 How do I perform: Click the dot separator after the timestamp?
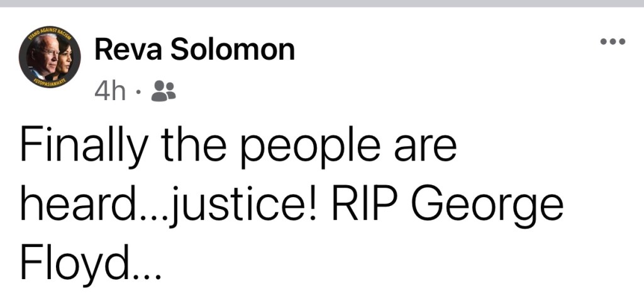tap(138, 93)
